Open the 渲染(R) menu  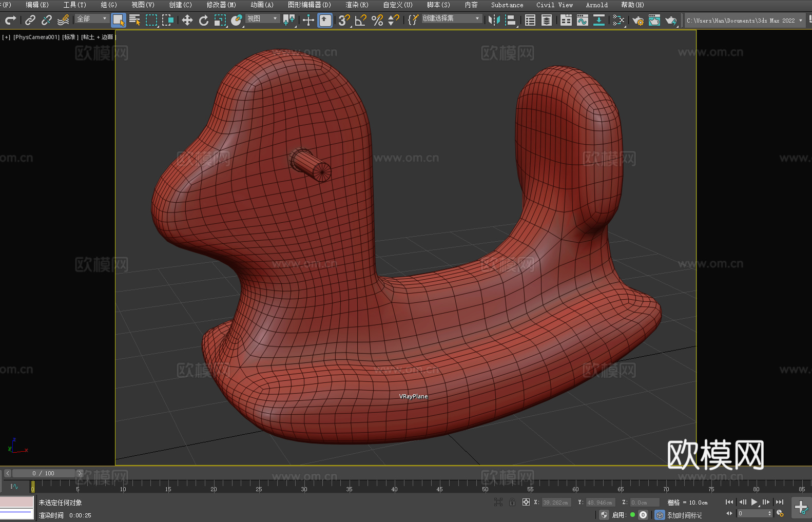357,5
